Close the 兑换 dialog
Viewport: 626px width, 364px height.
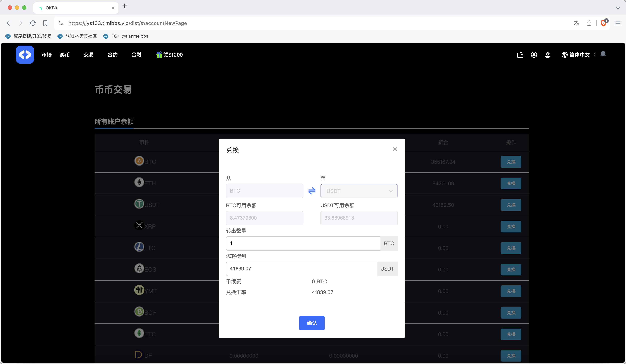click(x=395, y=149)
